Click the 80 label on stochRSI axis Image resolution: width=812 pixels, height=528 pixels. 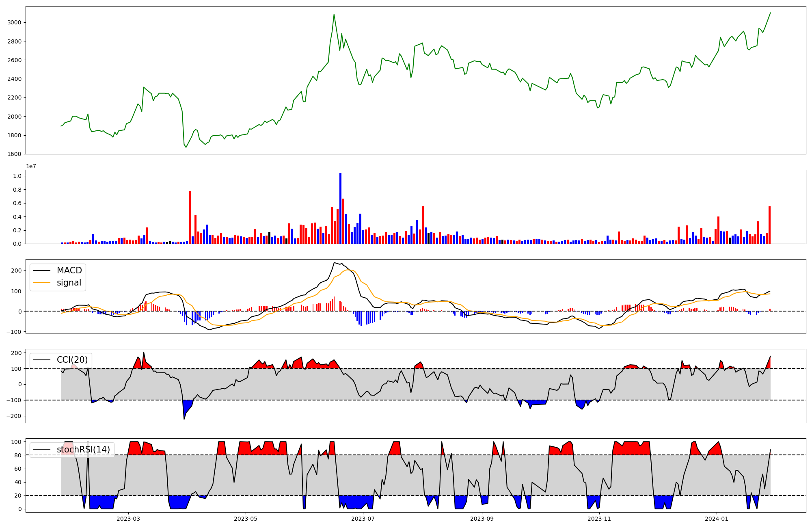(x=18, y=455)
